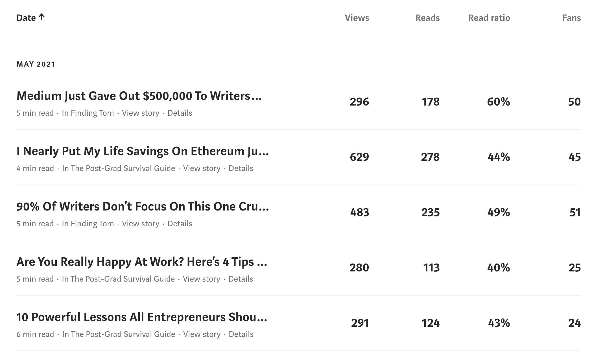Sort stories by Reads column
The image size is (603, 364).
click(x=427, y=18)
